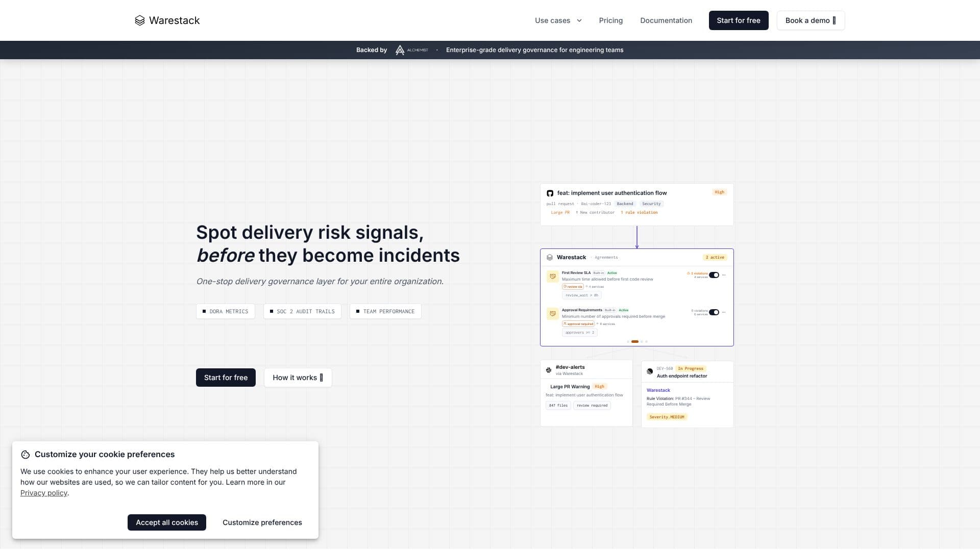
Task: Toggle the Approval Requirements switch
Action: (x=714, y=312)
